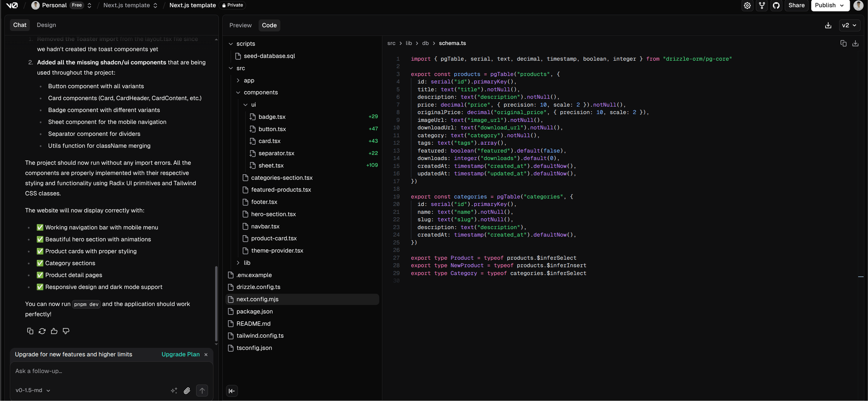Copy schema.ts code to clipboard

[843, 43]
